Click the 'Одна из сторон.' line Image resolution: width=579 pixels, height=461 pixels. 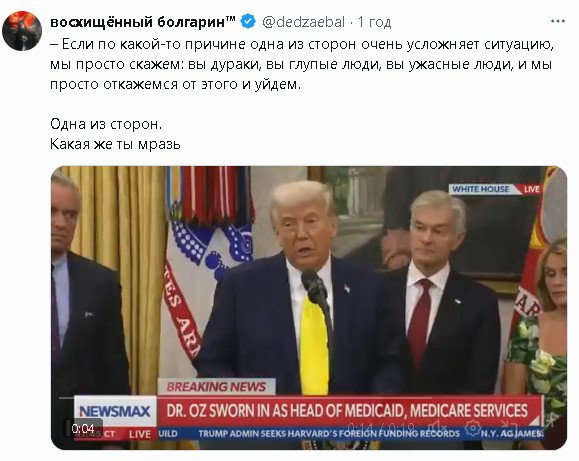point(106,124)
